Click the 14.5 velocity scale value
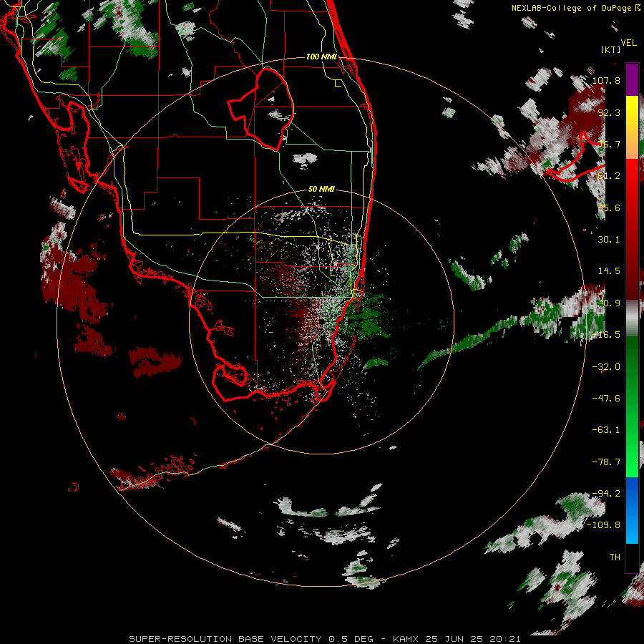 (609, 271)
